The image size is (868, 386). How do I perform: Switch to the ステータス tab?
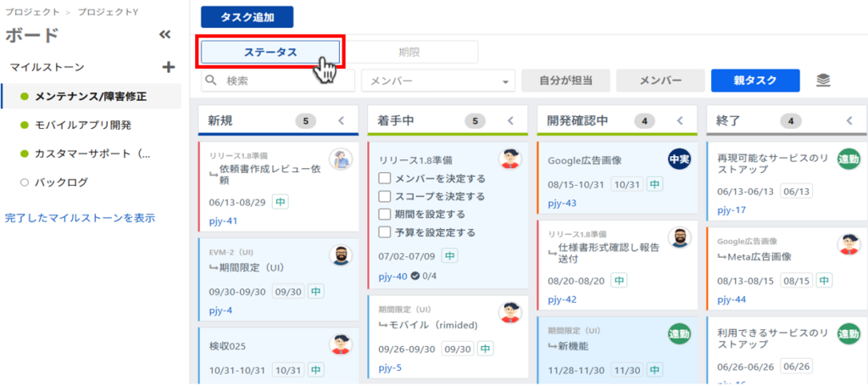(270, 52)
